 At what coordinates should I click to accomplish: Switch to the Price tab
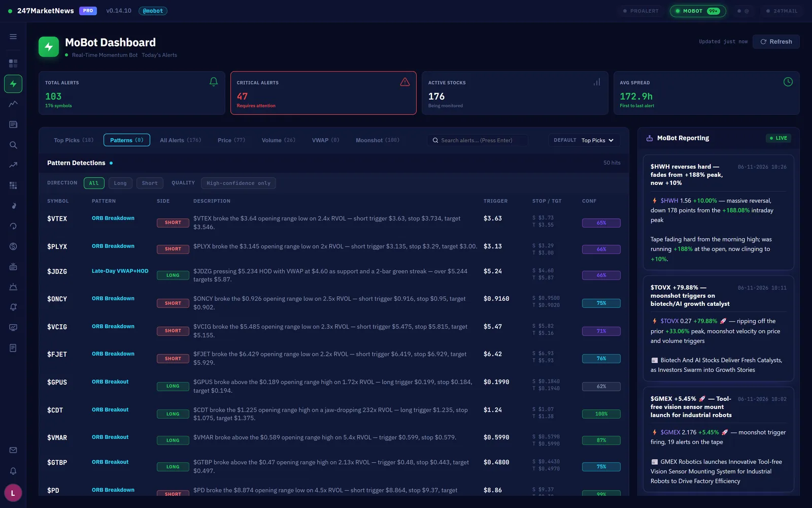coord(231,140)
